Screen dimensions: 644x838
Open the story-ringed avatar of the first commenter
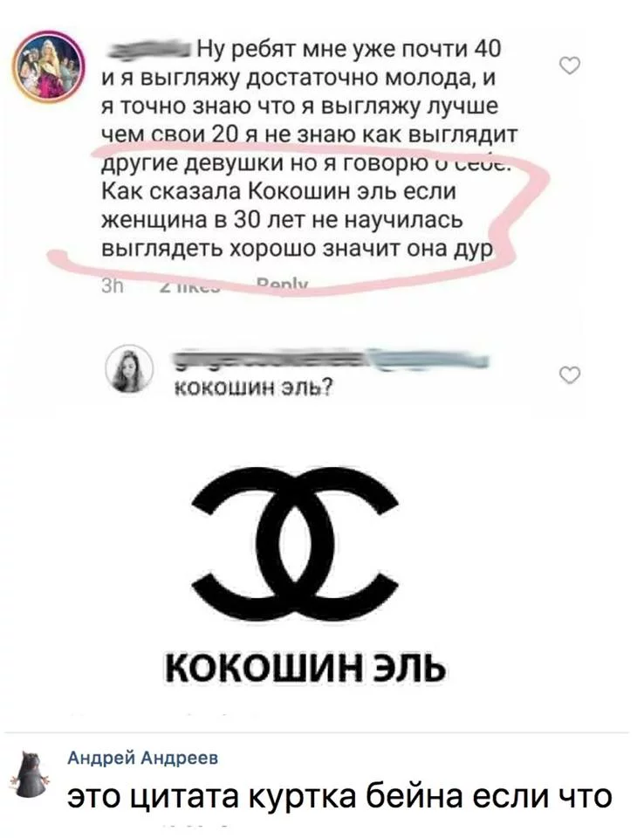click(48, 67)
